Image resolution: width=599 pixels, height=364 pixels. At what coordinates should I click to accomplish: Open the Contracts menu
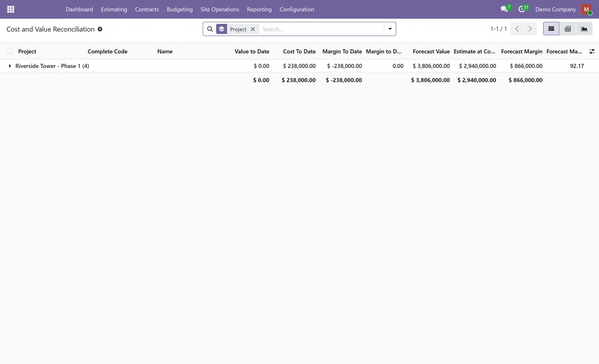point(147,9)
